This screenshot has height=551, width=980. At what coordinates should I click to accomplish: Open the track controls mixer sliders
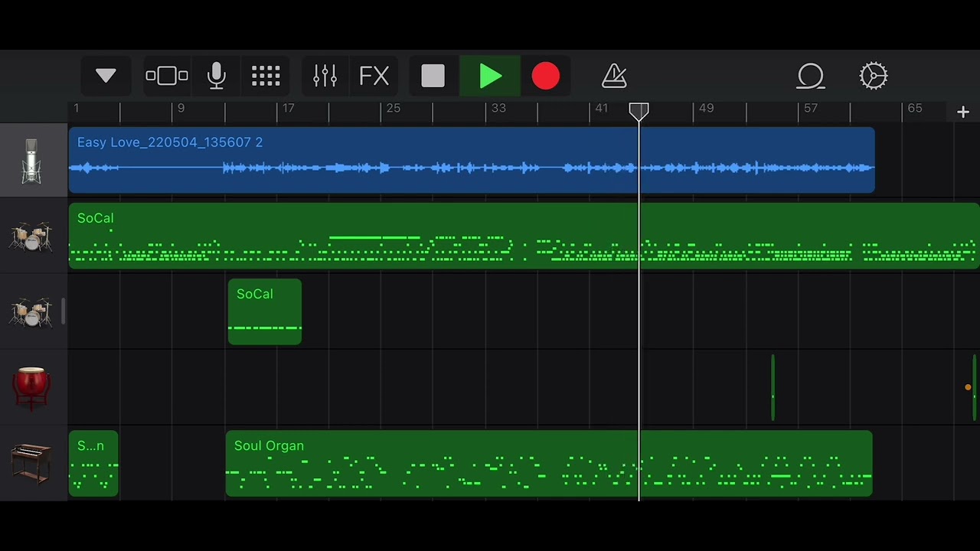pyautogui.click(x=325, y=76)
